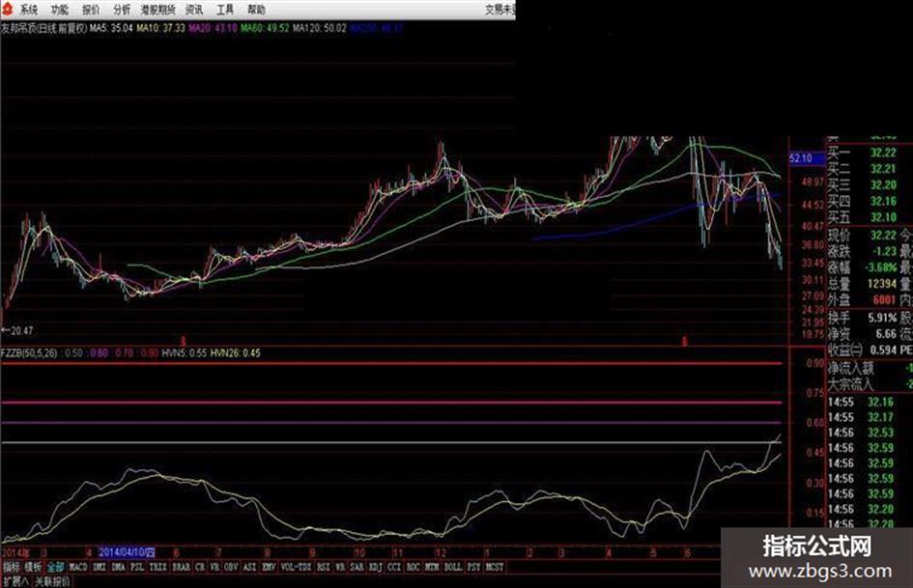Open the 关联报价 tab
The image size is (913, 588).
tap(53, 581)
